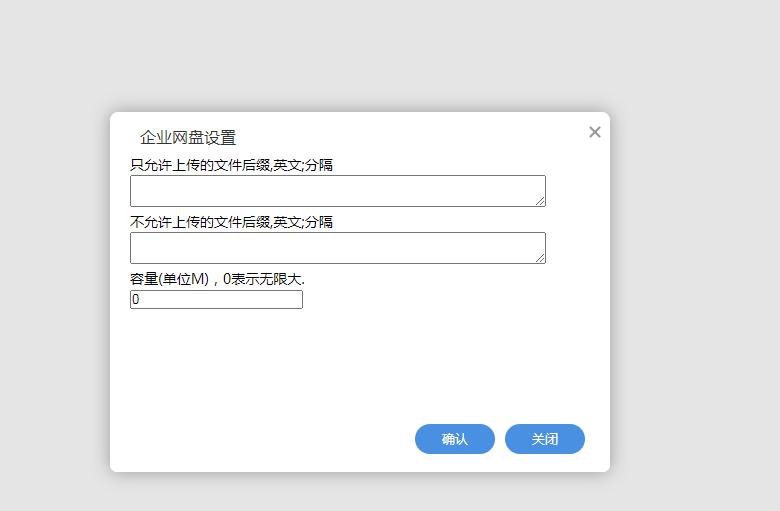Dismiss settings using the 关闭 button
This screenshot has height=511, width=780.
click(x=545, y=439)
